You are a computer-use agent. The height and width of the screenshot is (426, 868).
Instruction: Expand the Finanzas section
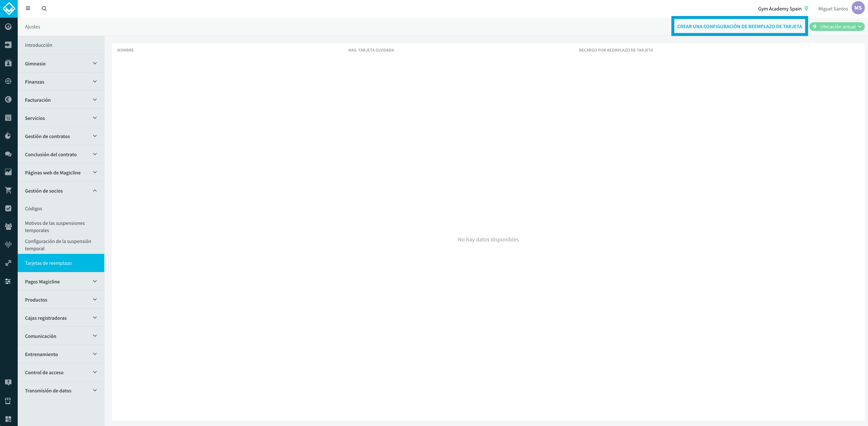(x=61, y=82)
